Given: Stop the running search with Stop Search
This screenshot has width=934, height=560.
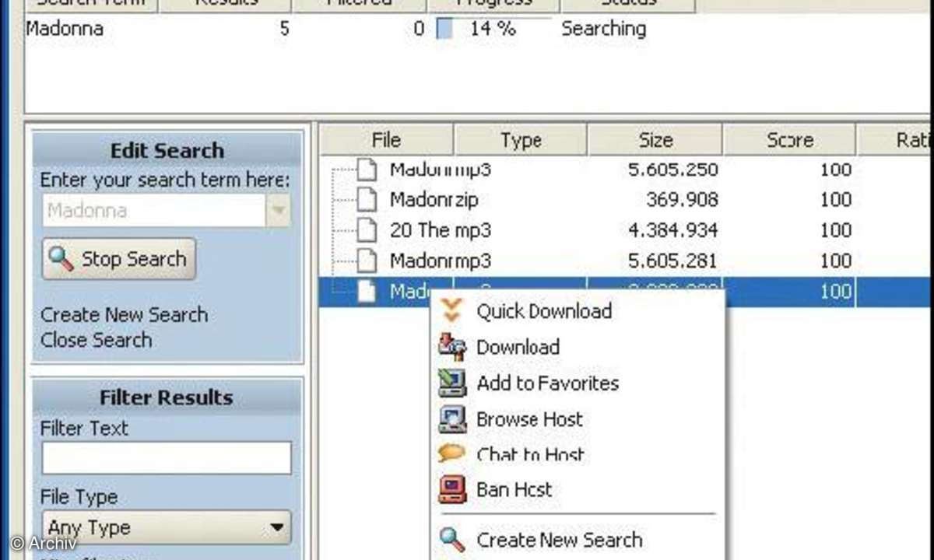Looking at the screenshot, I should click(x=118, y=259).
